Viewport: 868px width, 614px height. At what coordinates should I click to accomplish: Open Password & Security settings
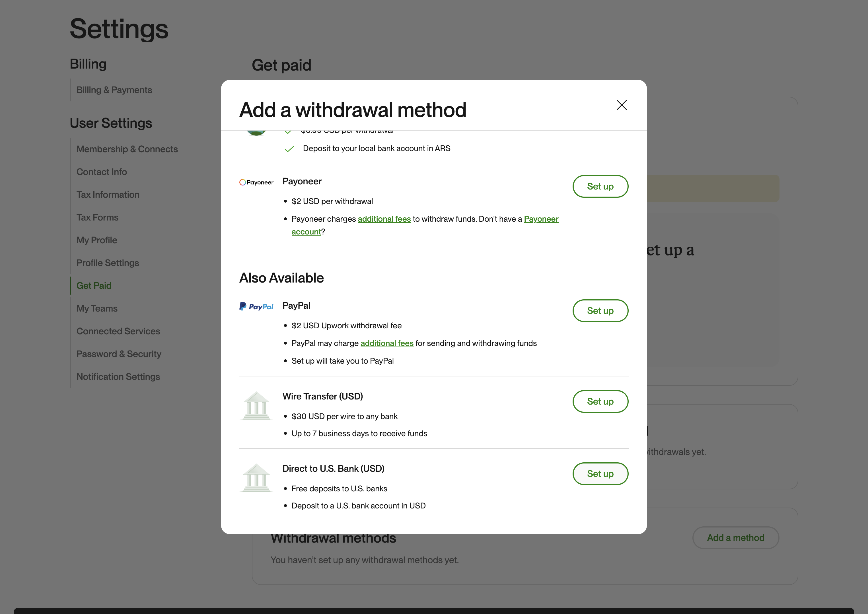click(119, 354)
